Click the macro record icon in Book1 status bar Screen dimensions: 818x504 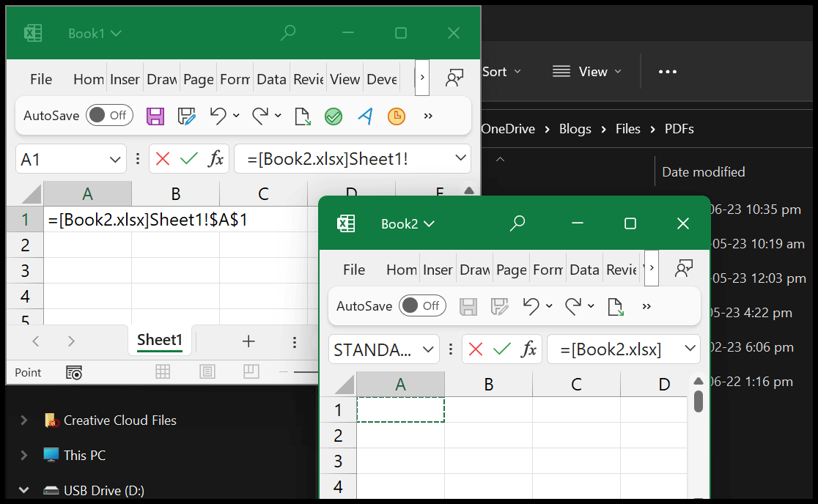tap(74, 372)
